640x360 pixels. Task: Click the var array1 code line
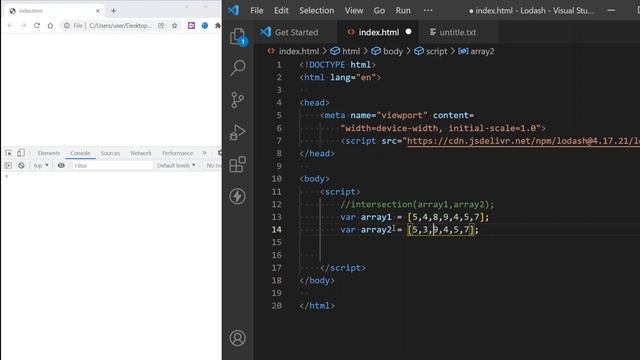pyautogui.click(x=414, y=217)
